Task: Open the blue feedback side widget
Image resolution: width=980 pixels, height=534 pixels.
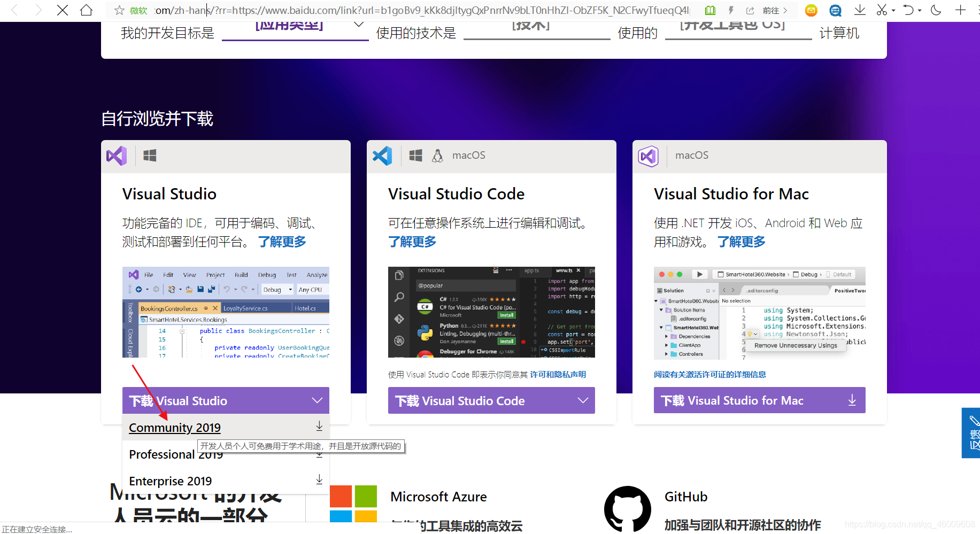Action: click(x=971, y=433)
